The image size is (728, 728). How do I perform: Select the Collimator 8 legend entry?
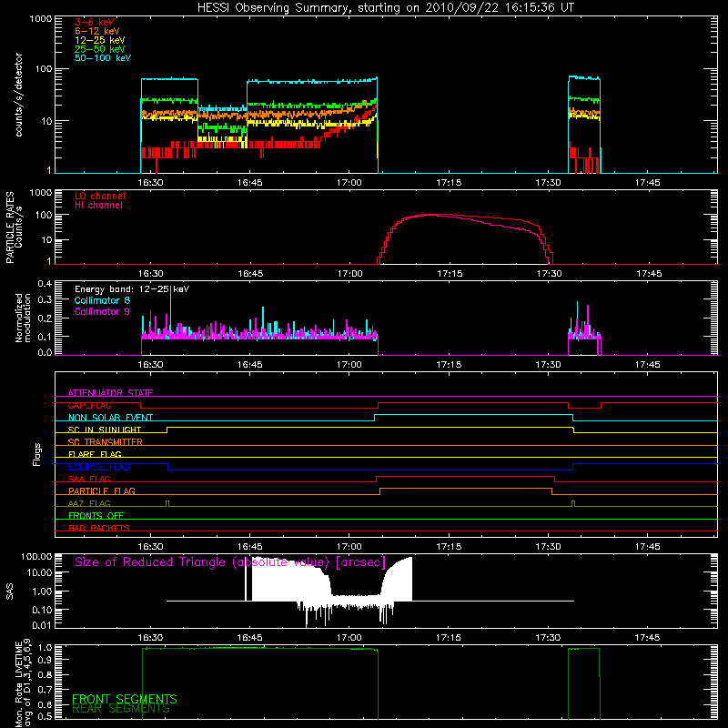tap(102, 300)
